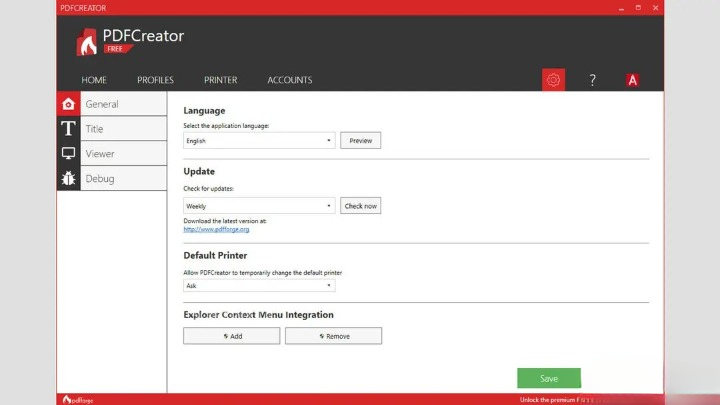Click the 'Language' section heading
720x405 pixels.
click(x=204, y=111)
